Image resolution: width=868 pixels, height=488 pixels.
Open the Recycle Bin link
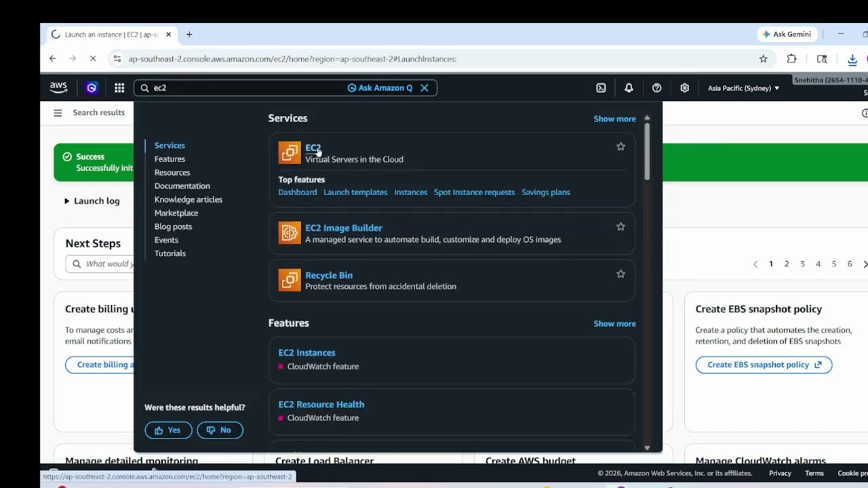click(x=329, y=275)
